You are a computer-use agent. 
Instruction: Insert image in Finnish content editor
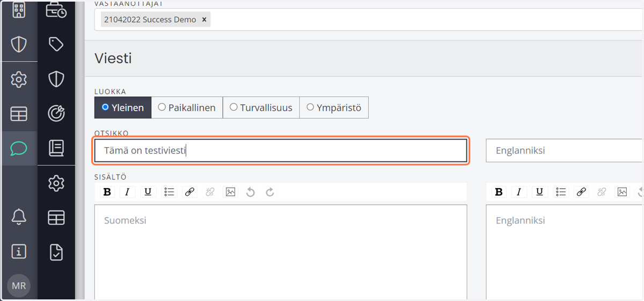[230, 192]
